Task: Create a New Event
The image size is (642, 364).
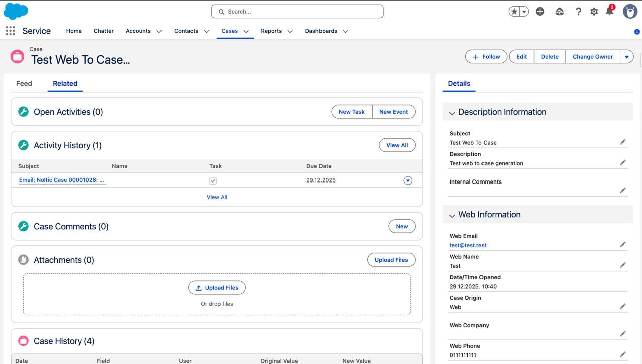Action: coord(394,112)
